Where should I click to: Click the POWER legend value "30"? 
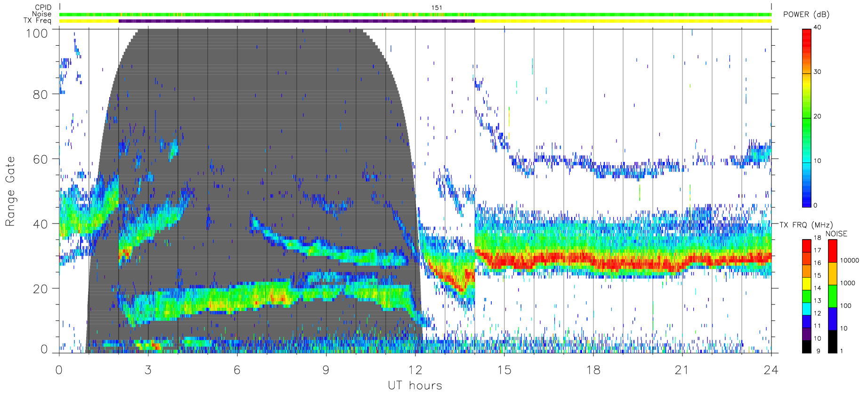[x=817, y=72]
